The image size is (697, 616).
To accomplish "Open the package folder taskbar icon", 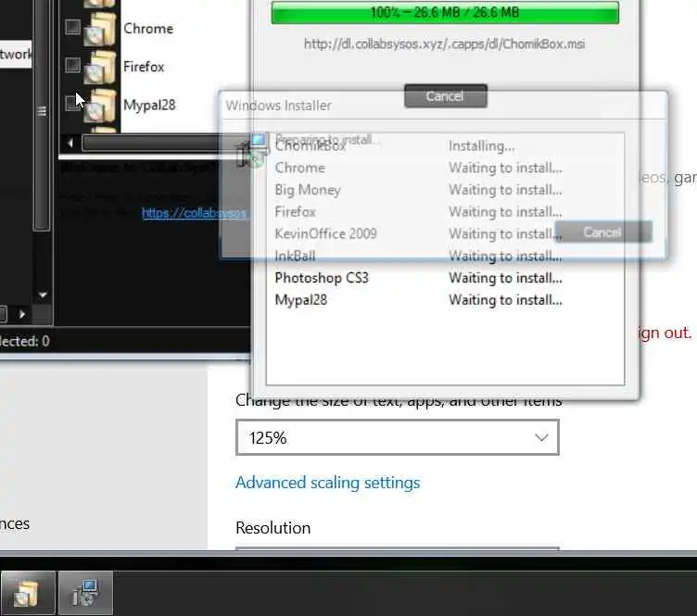I will 28,593.
